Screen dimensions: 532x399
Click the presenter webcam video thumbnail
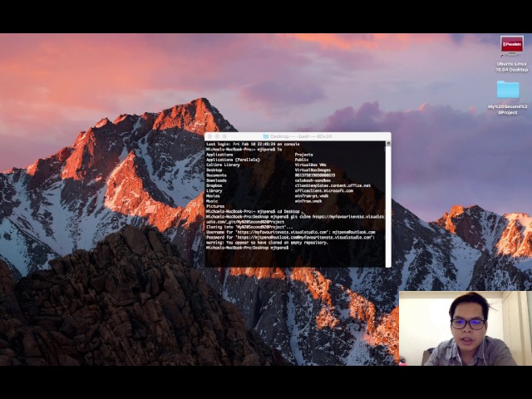click(x=465, y=328)
